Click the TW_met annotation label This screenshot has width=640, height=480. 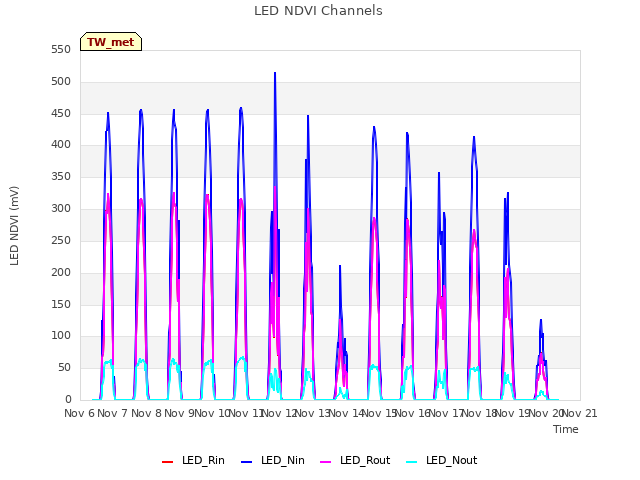tap(111, 42)
